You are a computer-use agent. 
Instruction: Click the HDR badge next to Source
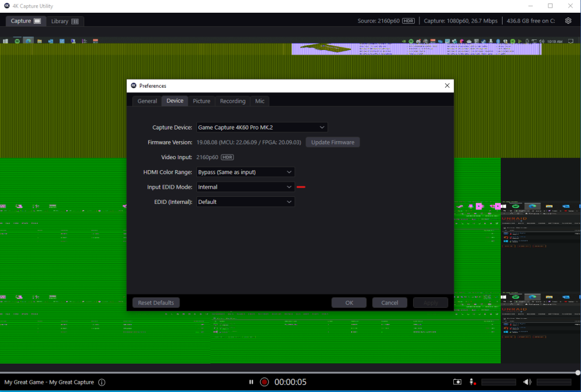coord(408,21)
